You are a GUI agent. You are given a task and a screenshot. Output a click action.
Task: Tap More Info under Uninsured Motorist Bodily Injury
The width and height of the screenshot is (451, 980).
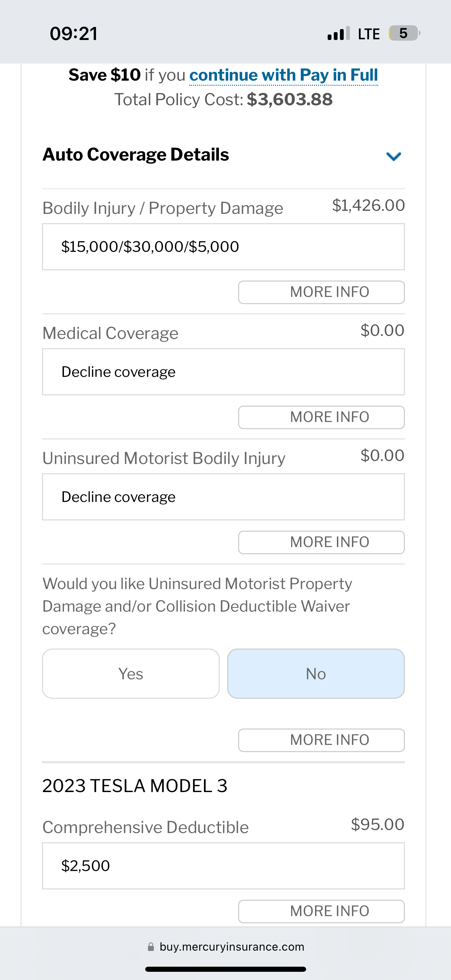(x=321, y=542)
